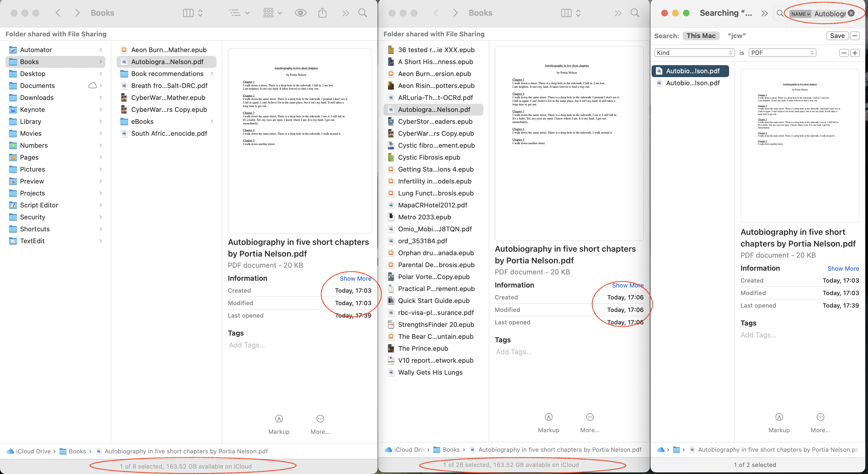Click the toolbar overflow chevrons in the middle window
Screen dimensions: 868x474
618,13
